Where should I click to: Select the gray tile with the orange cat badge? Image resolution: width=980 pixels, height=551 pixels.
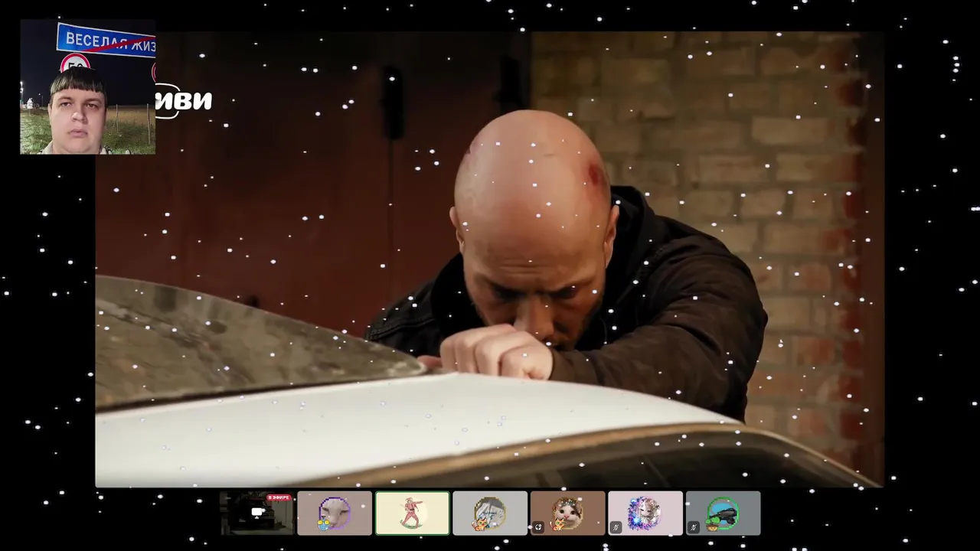point(490,513)
